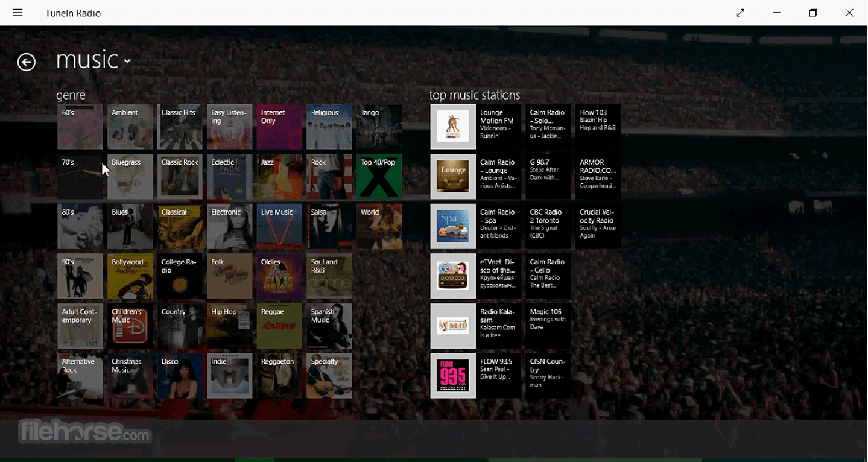Open the 60's genre tile
This screenshot has width=868, height=462.
pos(80,127)
